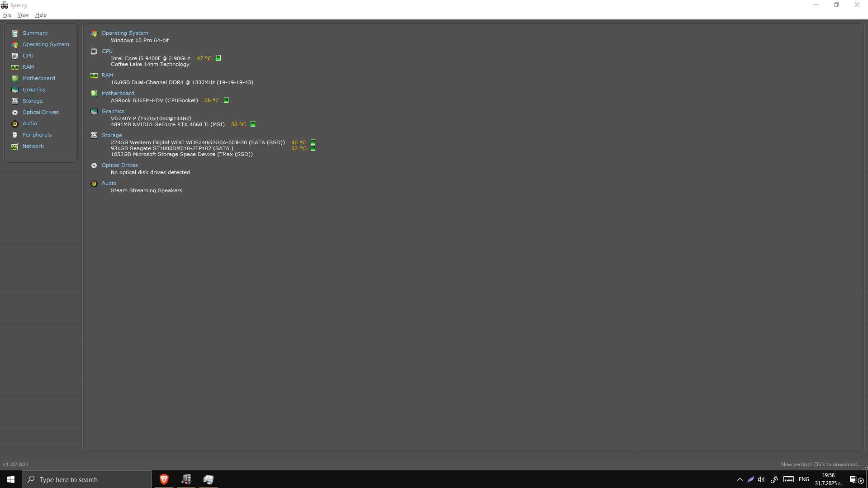868x488 pixels.
Task: Open the CPU heading link in summary
Action: click(107, 51)
